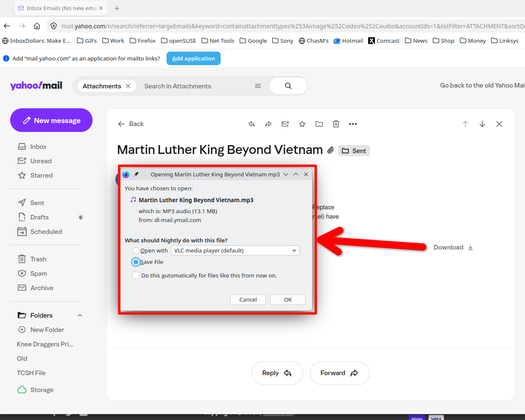Viewport: 525px width, 420px height.
Task: Click the 'Search in Attachments' input field
Action: click(x=194, y=86)
